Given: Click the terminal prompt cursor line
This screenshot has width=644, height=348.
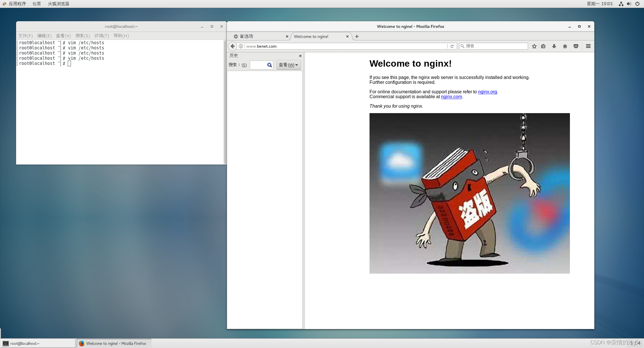Looking at the screenshot, I should (44, 63).
